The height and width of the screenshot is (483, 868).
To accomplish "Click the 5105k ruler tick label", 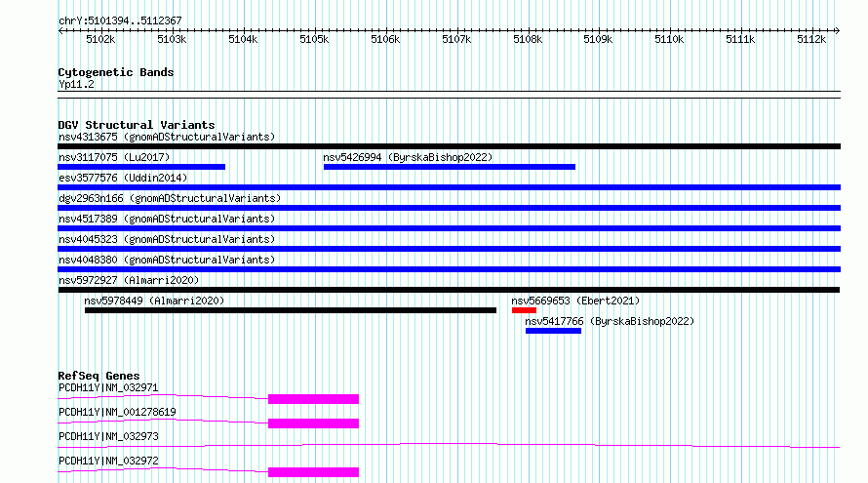I will pyautogui.click(x=314, y=39).
